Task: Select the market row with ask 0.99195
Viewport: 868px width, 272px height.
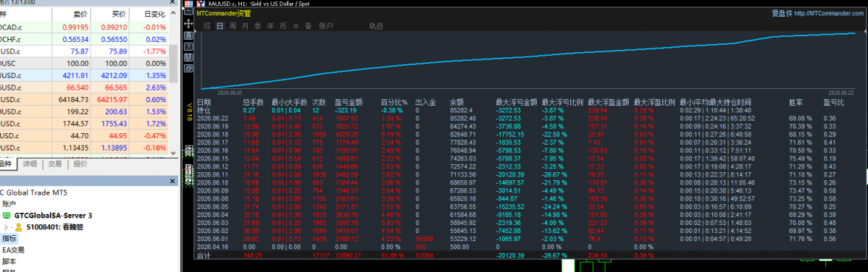Action: tap(84, 27)
